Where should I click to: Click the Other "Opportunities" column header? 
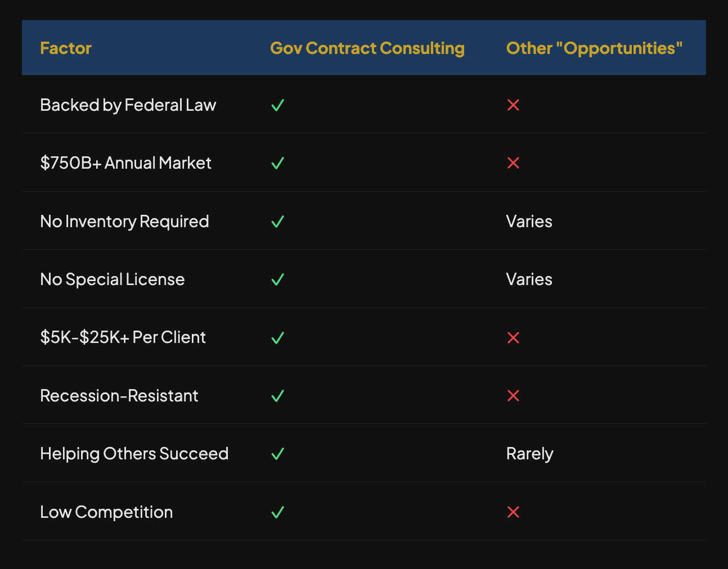[x=594, y=48]
